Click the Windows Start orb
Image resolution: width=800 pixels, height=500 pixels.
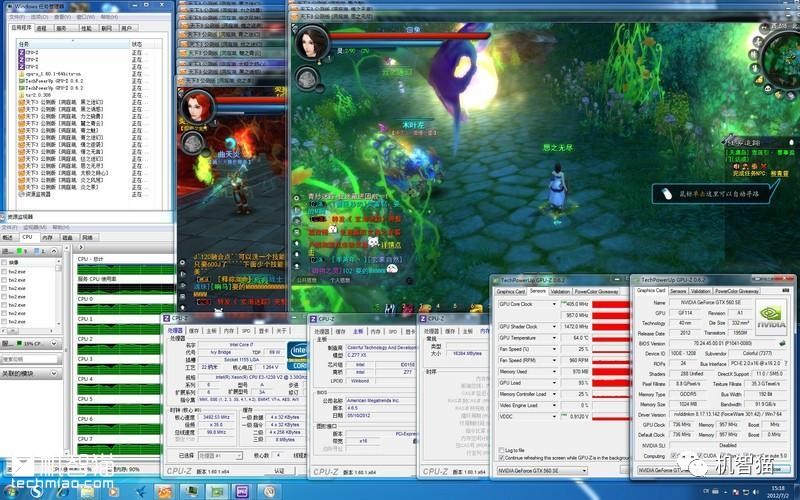coord(11,492)
